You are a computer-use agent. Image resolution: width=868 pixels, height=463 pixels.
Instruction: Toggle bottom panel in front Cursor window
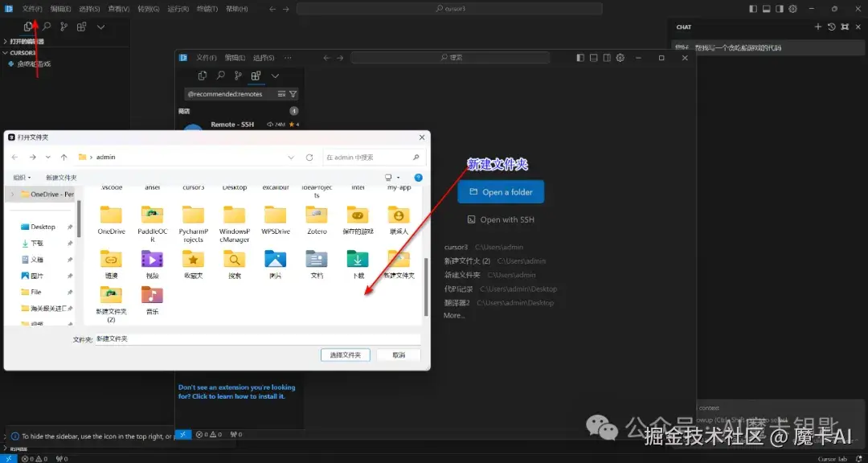click(x=593, y=58)
